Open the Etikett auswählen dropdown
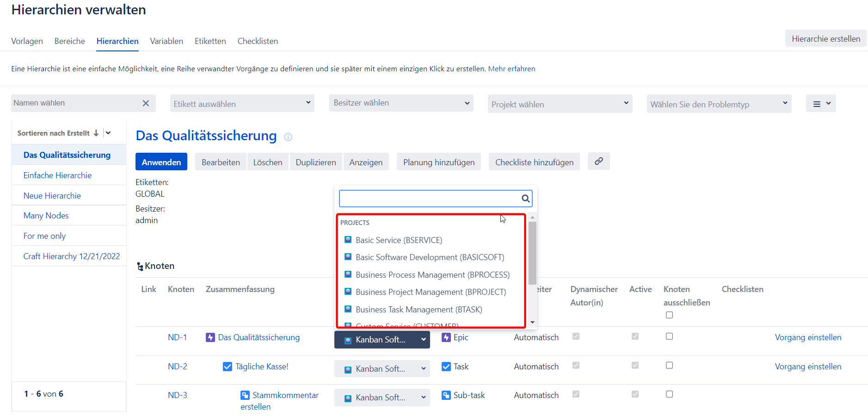 pyautogui.click(x=242, y=104)
